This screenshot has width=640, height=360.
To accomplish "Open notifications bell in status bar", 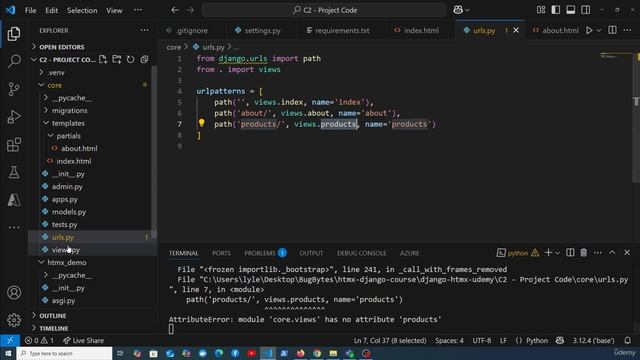I will [628, 340].
